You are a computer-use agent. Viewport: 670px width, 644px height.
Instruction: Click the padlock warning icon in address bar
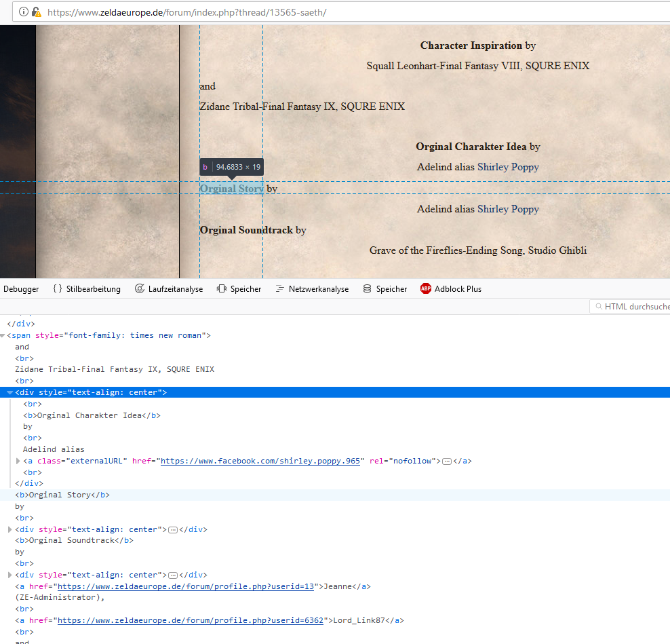pyautogui.click(x=37, y=12)
